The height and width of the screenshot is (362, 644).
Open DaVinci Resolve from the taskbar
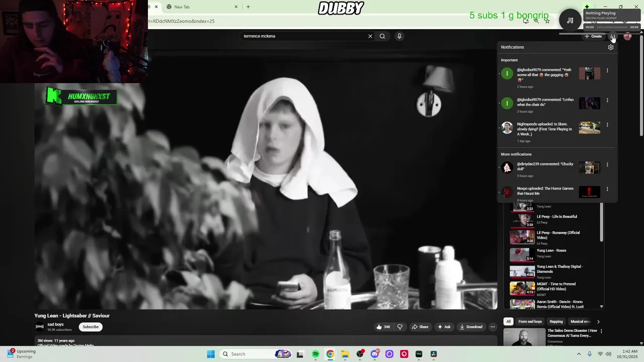[434, 354]
